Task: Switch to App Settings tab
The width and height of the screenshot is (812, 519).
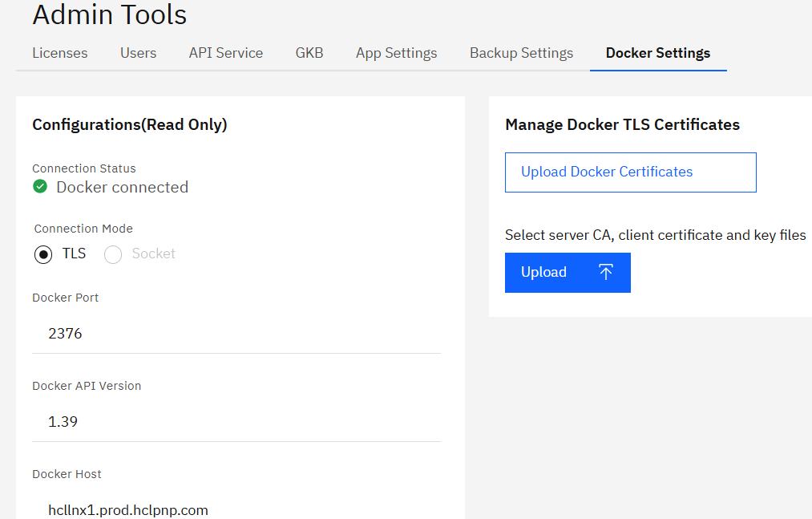Action: click(396, 53)
